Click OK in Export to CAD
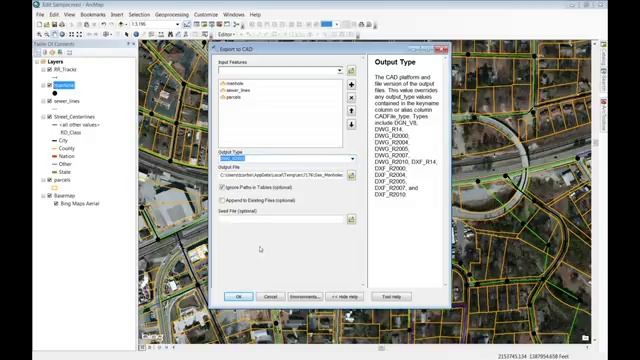Screen dimensions: 640x360 (239, 297)
